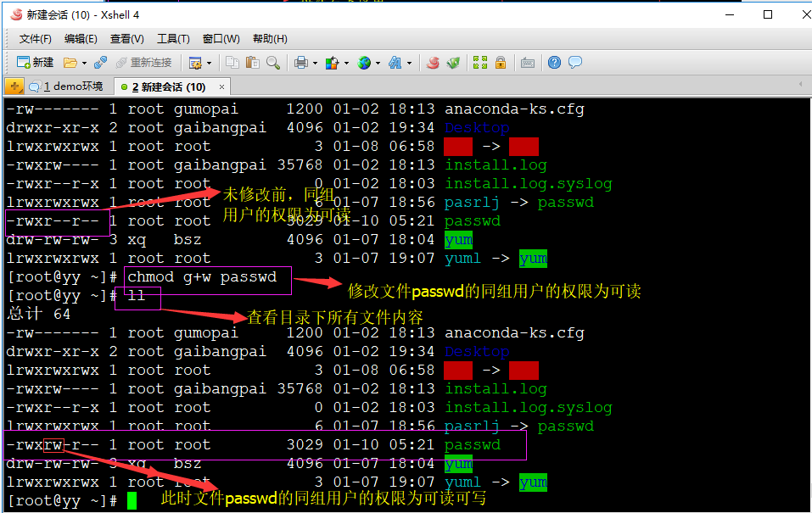
Task: Create a new session with the 新建 icon
Action: tap(24, 62)
